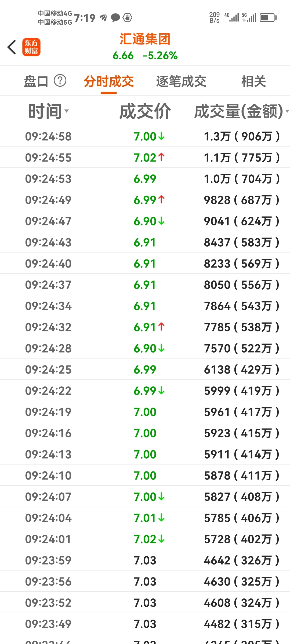Select volume 8233 (569万)
Image resolution: width=290 pixels, height=644 pixels.
coord(242,264)
